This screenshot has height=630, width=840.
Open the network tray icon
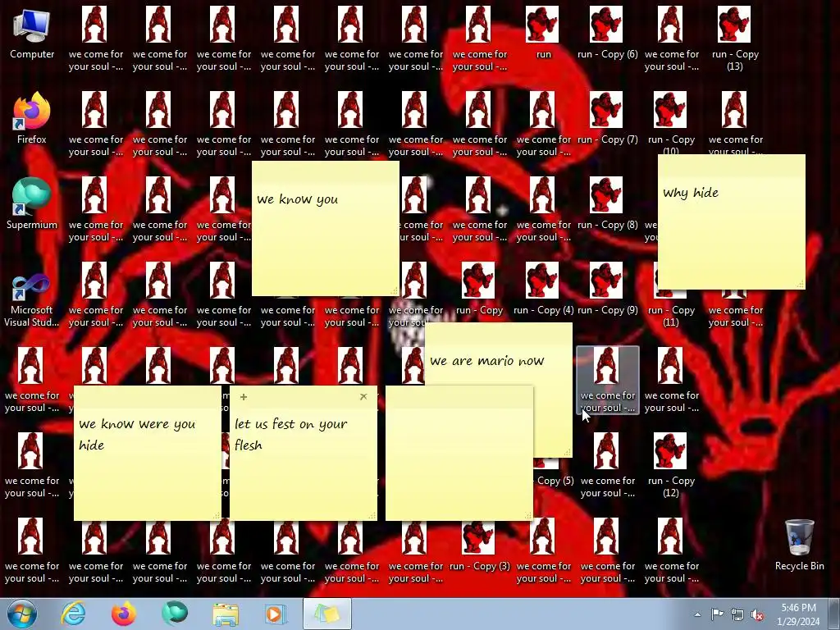(x=737, y=614)
